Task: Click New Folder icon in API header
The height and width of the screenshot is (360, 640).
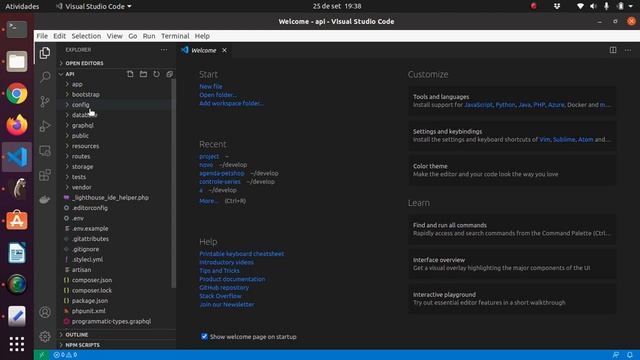Action: point(143,74)
